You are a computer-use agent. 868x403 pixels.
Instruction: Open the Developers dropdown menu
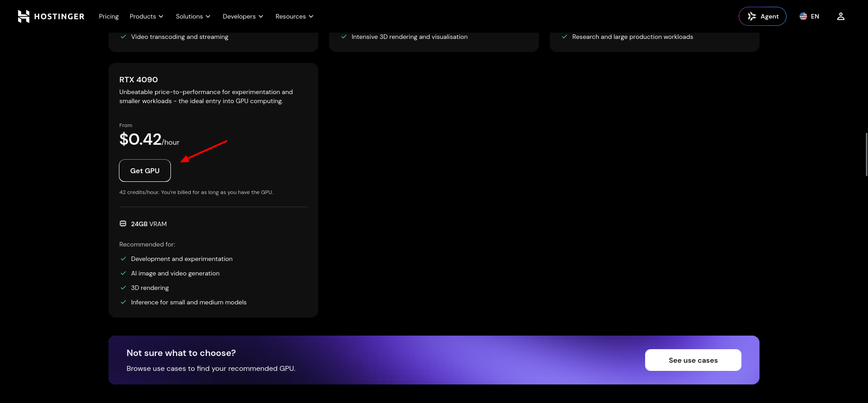[243, 16]
